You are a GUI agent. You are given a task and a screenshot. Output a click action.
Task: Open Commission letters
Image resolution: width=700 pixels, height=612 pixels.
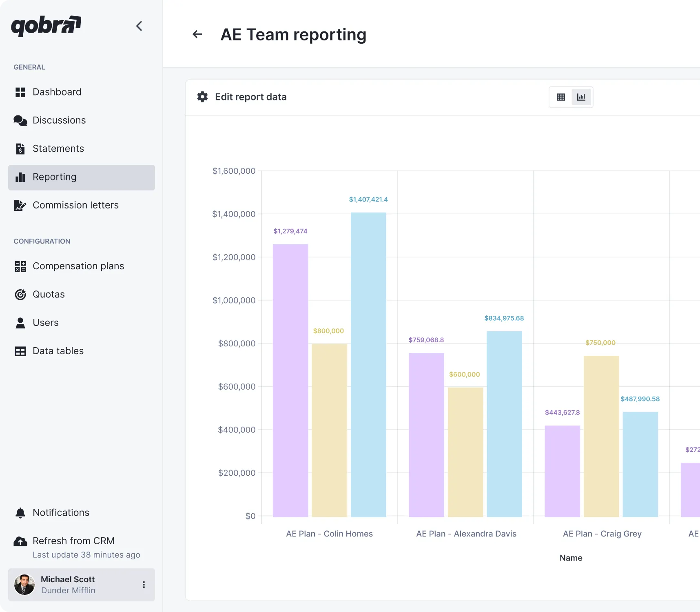[75, 205]
